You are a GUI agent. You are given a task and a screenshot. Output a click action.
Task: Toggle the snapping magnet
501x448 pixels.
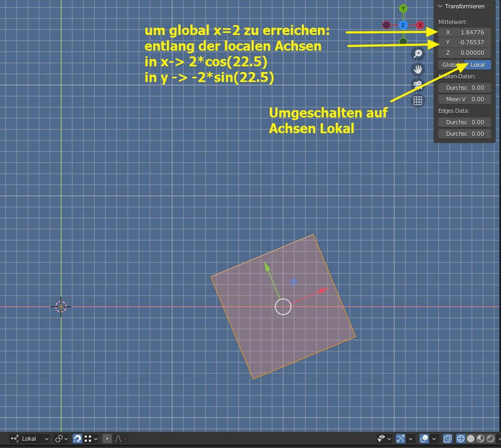pyautogui.click(x=77, y=439)
